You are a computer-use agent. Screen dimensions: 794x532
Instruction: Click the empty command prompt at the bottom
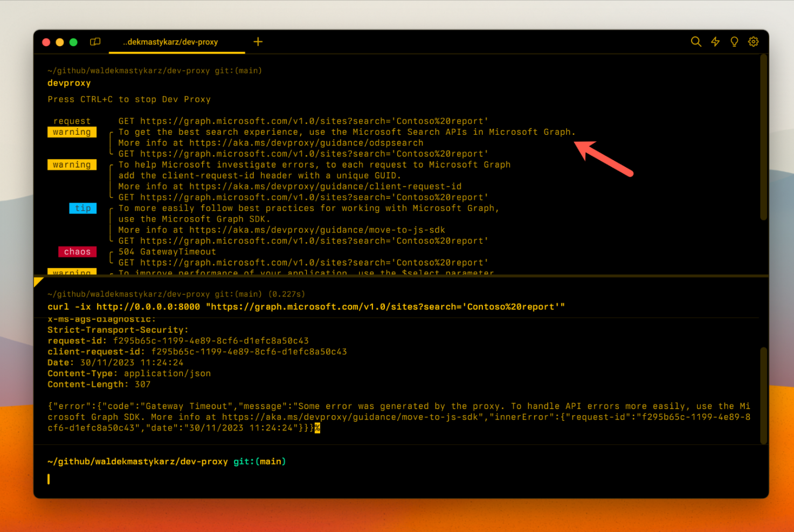tap(49, 479)
